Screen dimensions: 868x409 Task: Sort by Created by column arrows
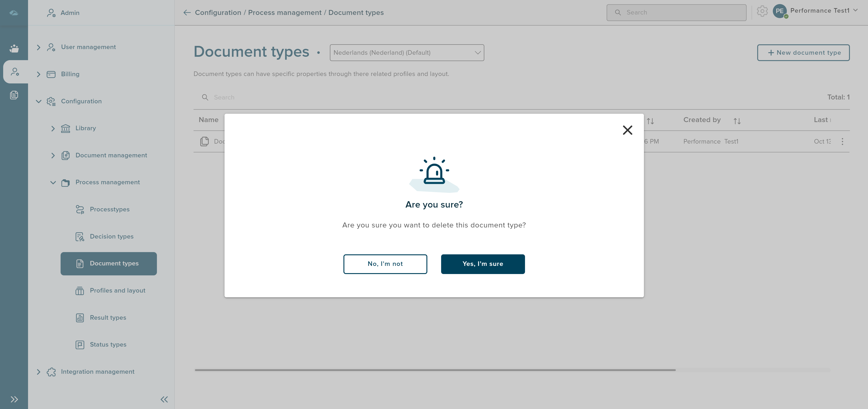pyautogui.click(x=737, y=121)
